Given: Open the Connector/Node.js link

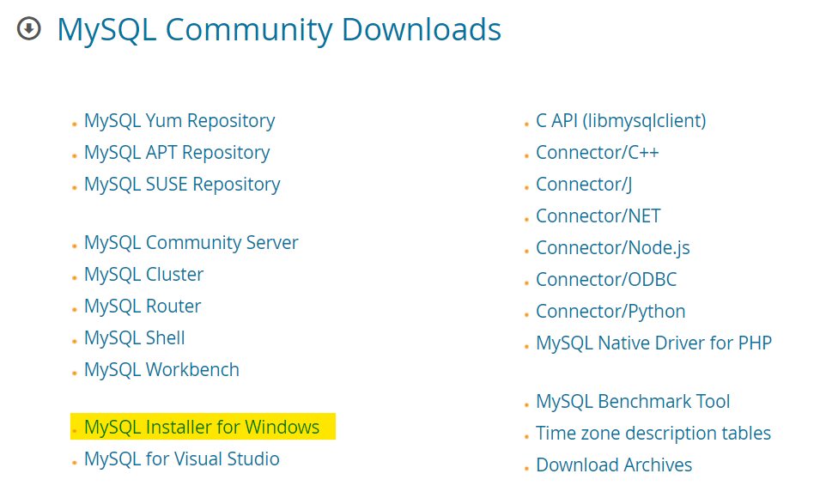Looking at the screenshot, I should (613, 247).
